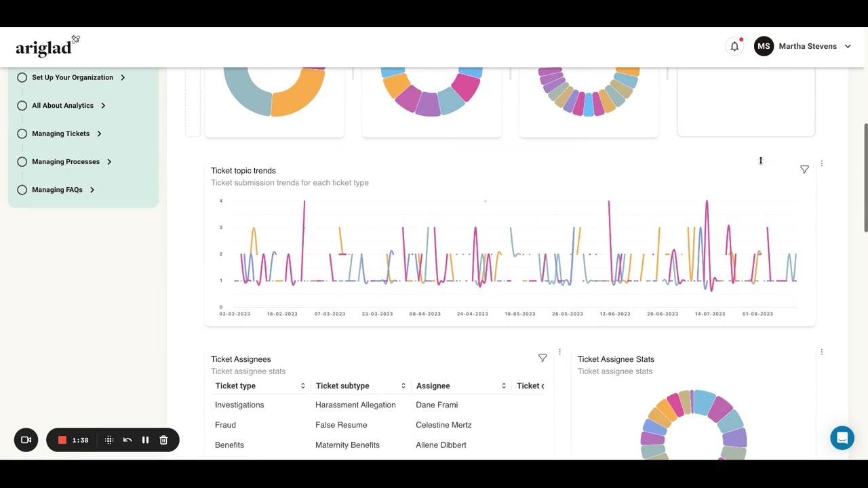
Task: Expand Managing FAQs chevron
Action: tap(92, 190)
